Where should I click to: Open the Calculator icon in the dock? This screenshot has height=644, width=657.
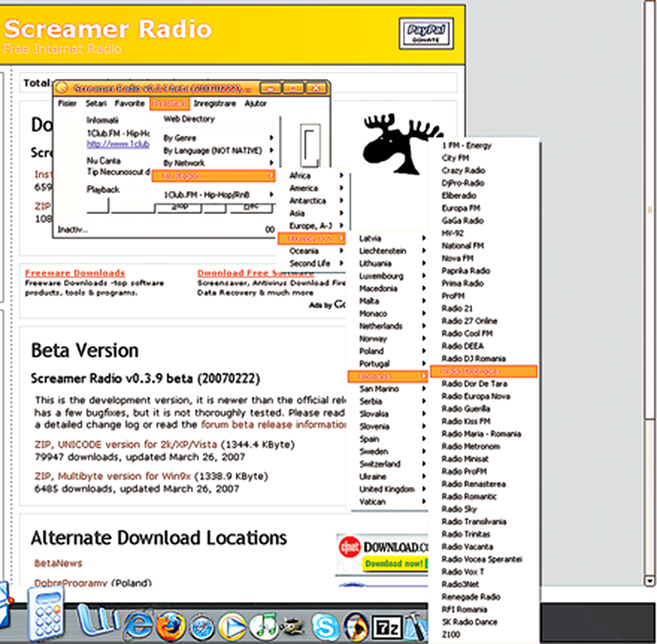coord(47,613)
